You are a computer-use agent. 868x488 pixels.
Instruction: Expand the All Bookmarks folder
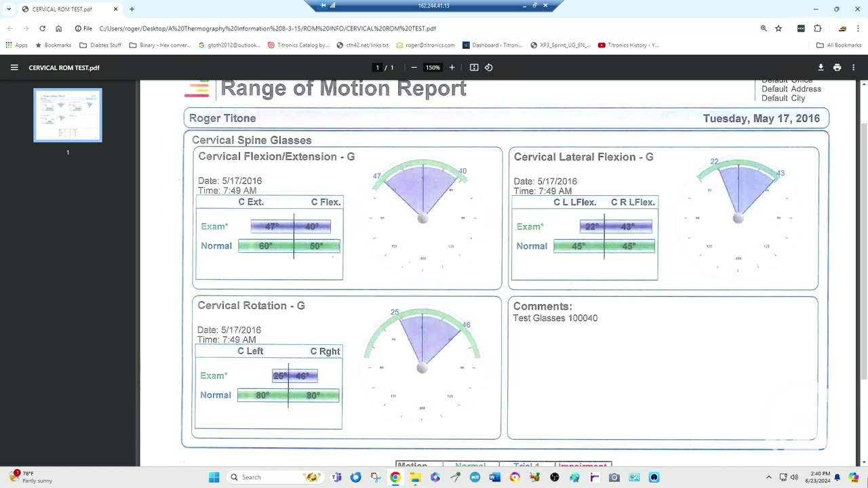point(839,45)
